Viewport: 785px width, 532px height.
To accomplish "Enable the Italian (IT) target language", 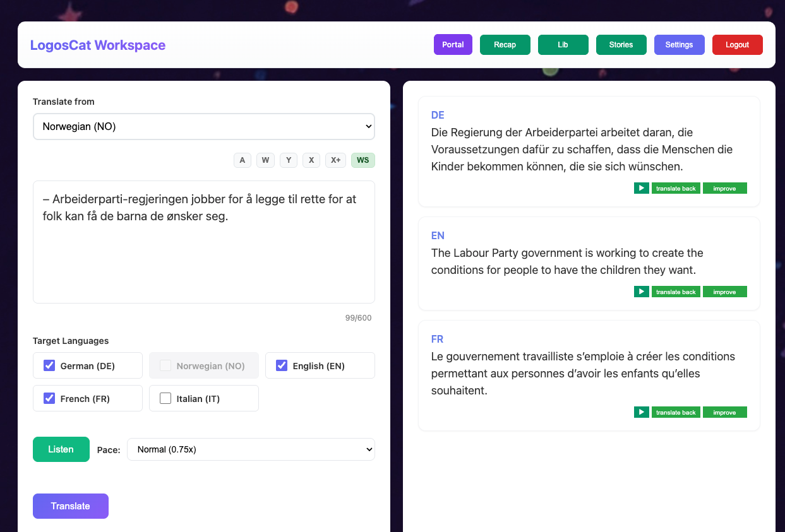I will [165, 398].
